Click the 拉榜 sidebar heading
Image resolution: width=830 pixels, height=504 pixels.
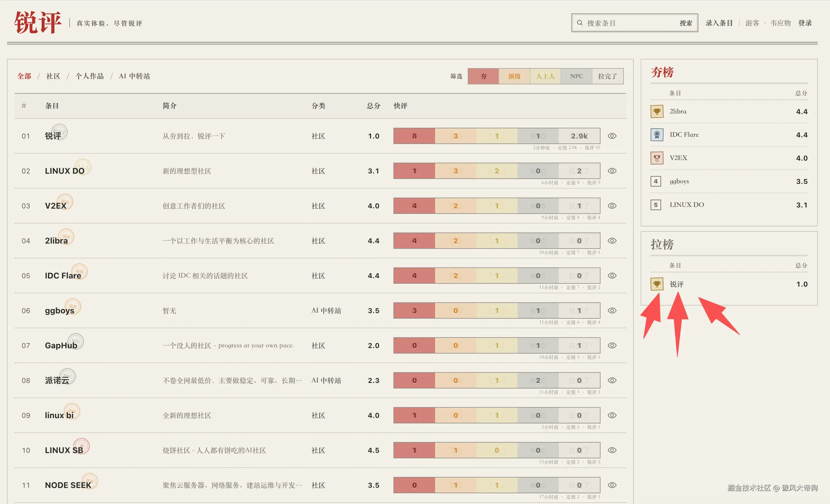click(x=662, y=244)
